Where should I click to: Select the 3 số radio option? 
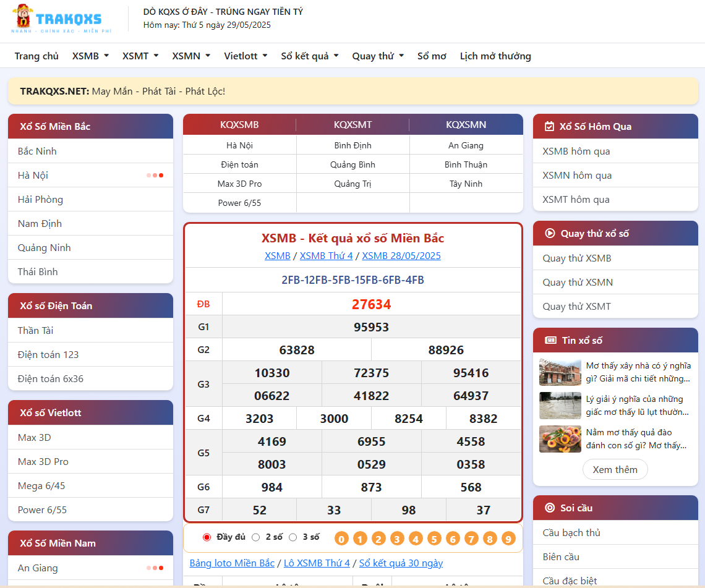[x=293, y=537]
